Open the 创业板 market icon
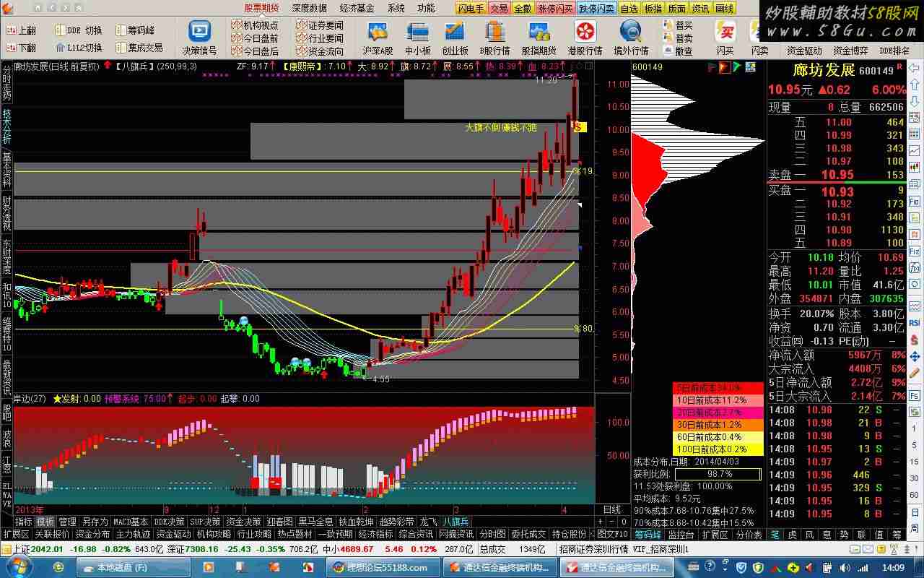The height and width of the screenshot is (578, 924). [455, 38]
